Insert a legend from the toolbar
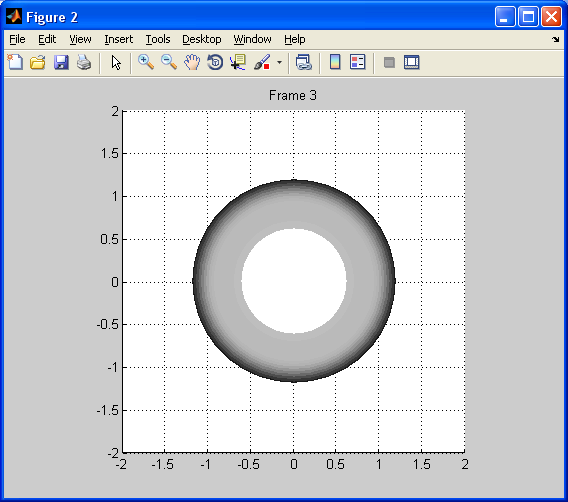The image size is (568, 502). (358, 62)
